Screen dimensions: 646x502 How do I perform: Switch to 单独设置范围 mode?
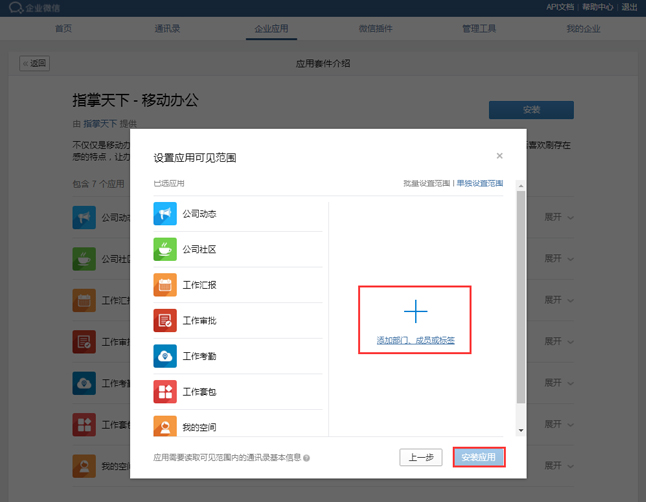point(480,184)
